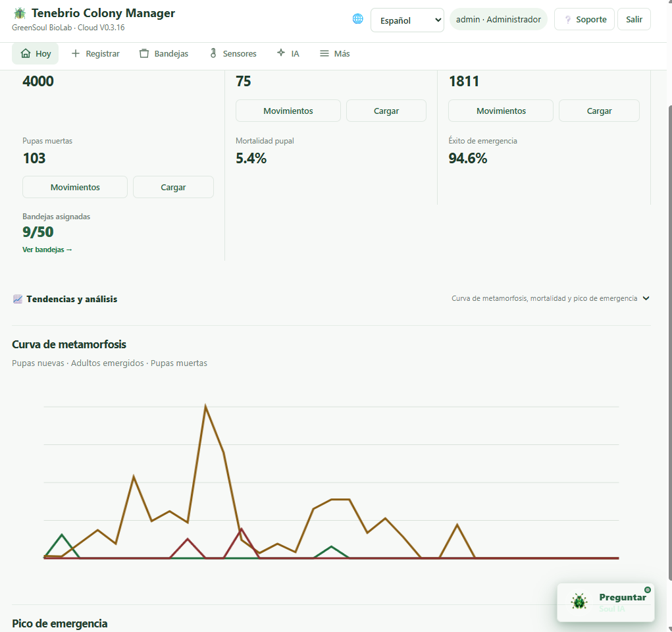Click Cargar under the 75 value
Image resolution: width=672 pixels, height=632 pixels.
[x=386, y=111]
